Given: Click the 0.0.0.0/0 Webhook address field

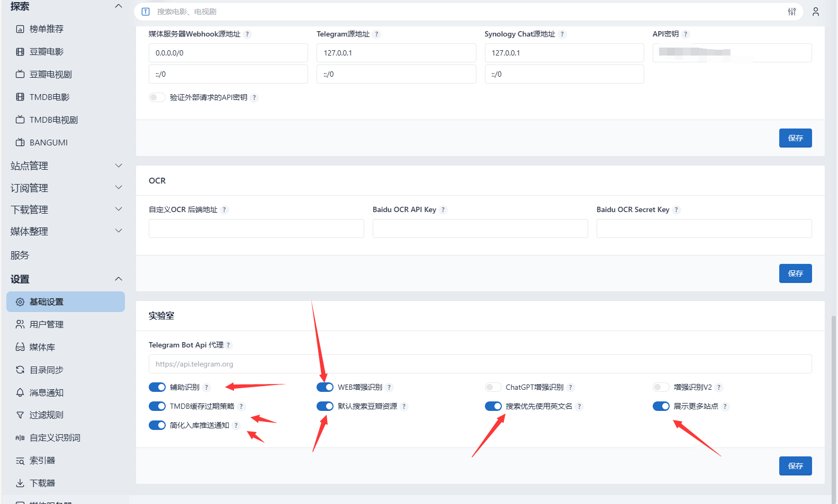Looking at the screenshot, I should tap(228, 53).
